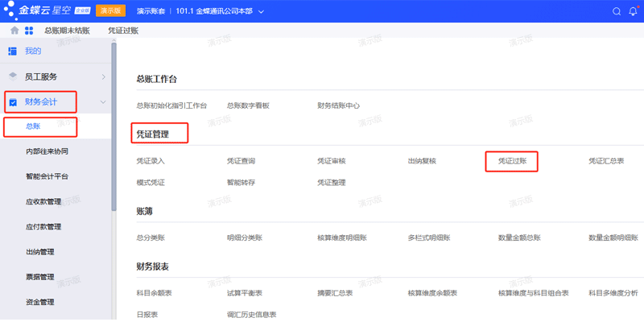The height and width of the screenshot is (322, 644).
Task: Open 摘要汇总表 link
Action: 335,293
